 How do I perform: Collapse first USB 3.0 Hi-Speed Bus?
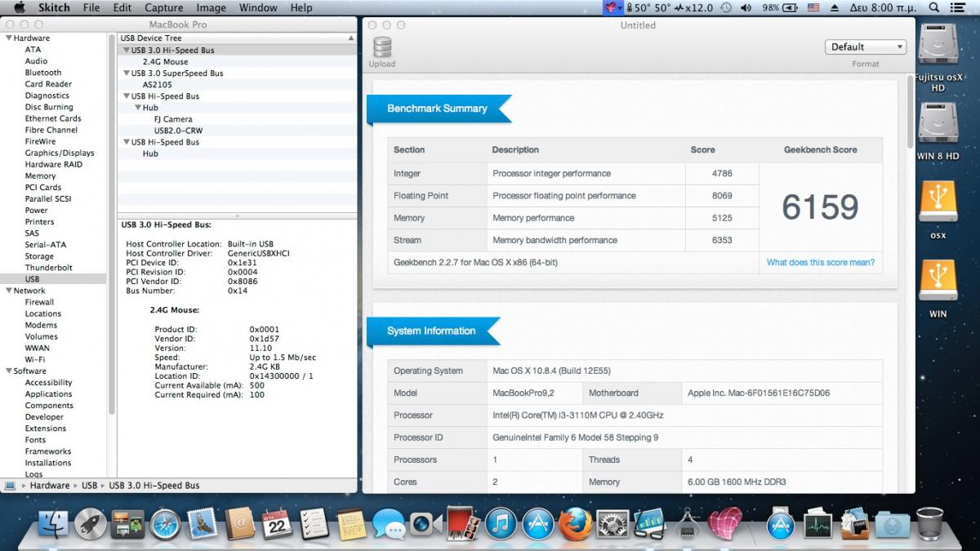(x=127, y=51)
